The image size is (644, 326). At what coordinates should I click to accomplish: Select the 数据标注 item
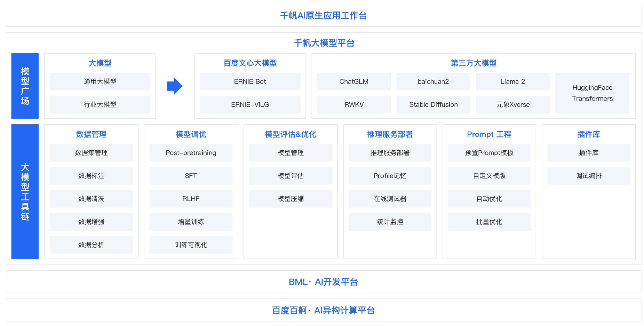click(91, 176)
